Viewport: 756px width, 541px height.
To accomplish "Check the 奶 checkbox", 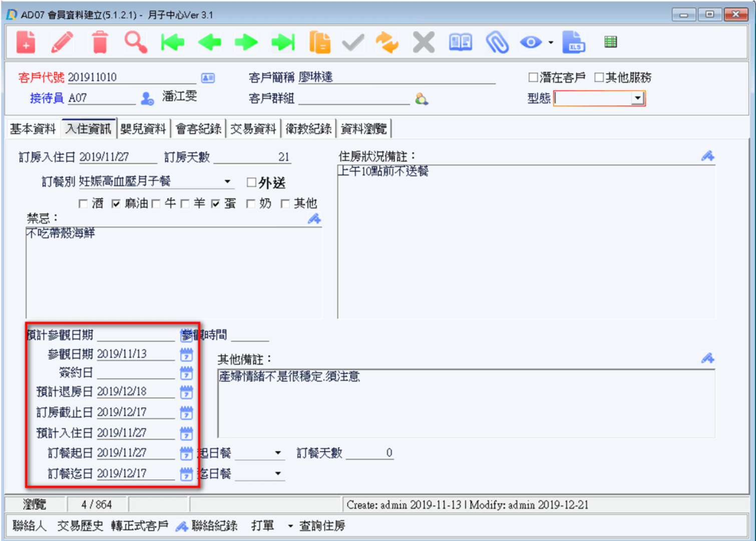I will click(x=251, y=204).
